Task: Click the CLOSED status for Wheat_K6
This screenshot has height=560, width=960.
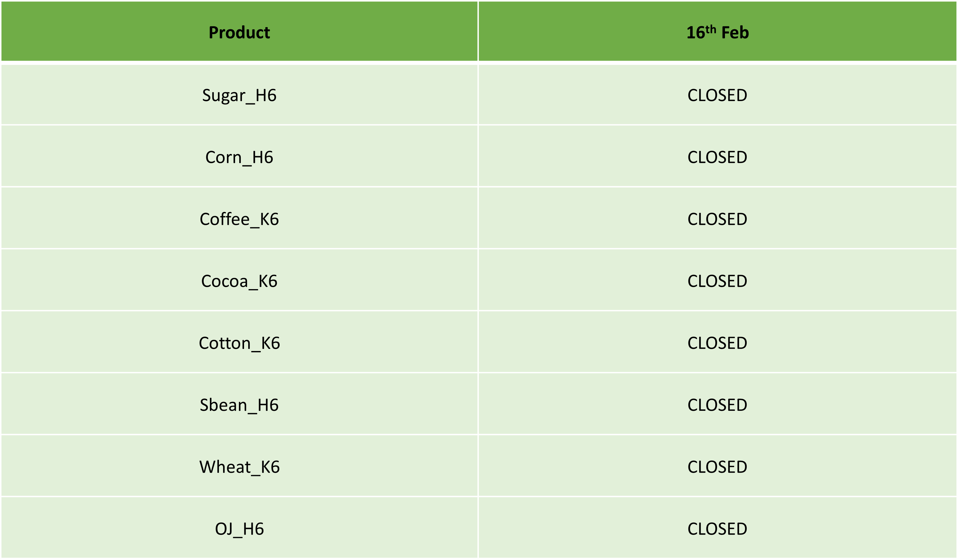Action: click(x=717, y=467)
